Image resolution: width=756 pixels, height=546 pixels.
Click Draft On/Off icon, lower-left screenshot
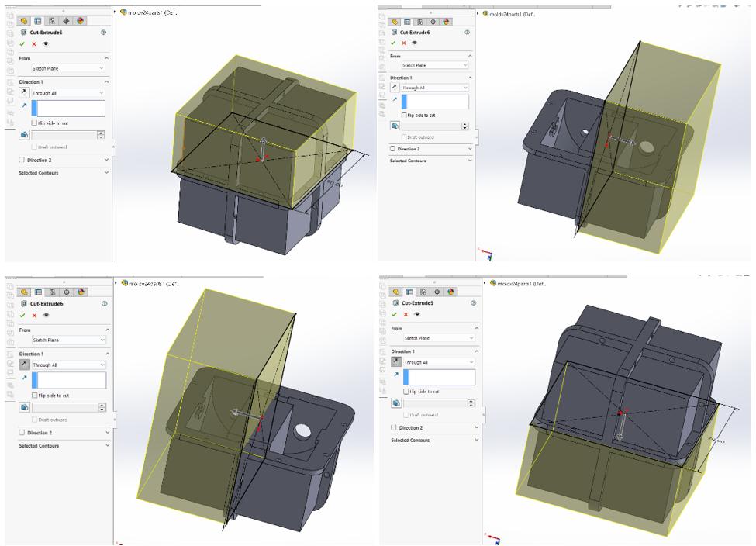pos(25,407)
